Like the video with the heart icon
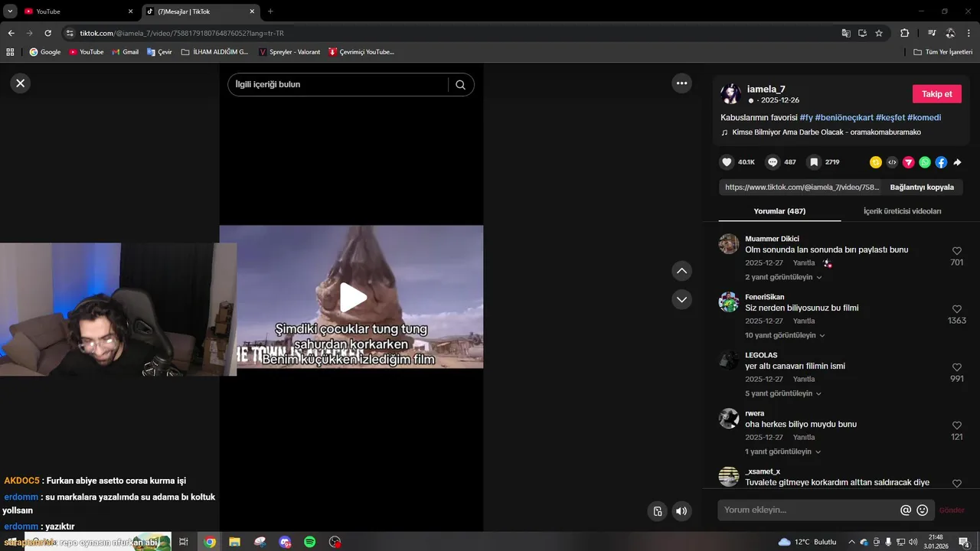980x551 pixels. click(x=727, y=162)
